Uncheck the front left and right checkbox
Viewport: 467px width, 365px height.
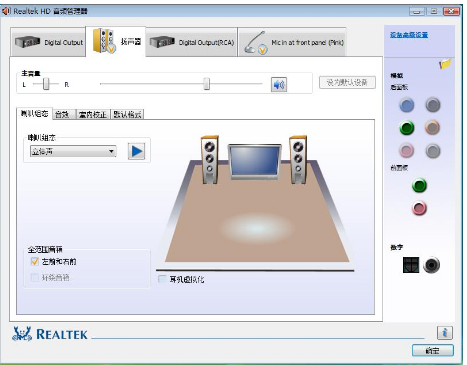(35, 262)
